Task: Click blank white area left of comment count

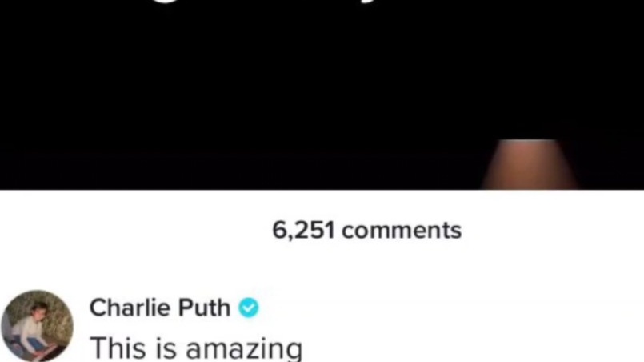Action: [x=135, y=230]
